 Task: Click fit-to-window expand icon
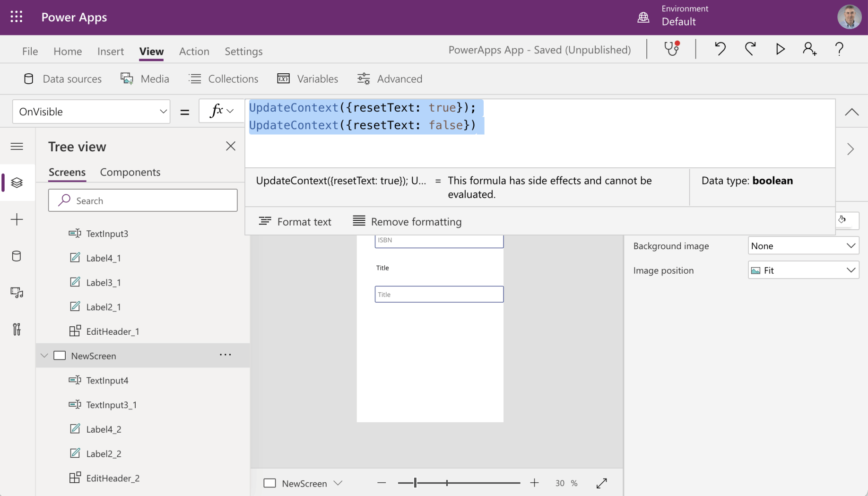click(x=601, y=483)
